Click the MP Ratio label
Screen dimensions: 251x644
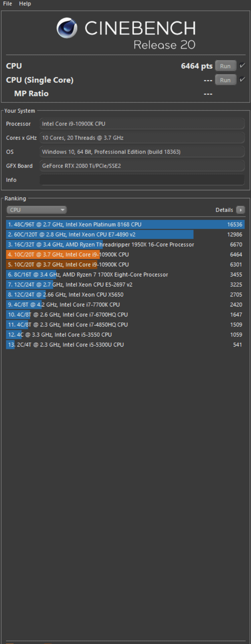pyautogui.click(x=31, y=93)
